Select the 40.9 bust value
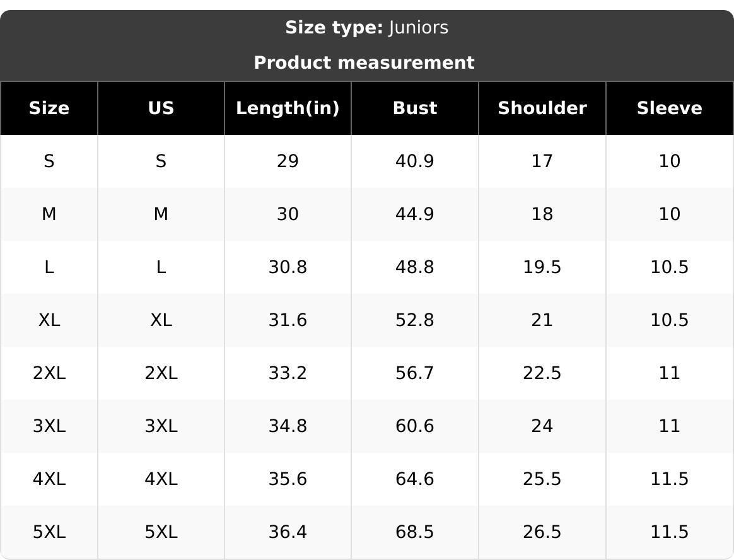The height and width of the screenshot is (560, 734). (x=415, y=161)
